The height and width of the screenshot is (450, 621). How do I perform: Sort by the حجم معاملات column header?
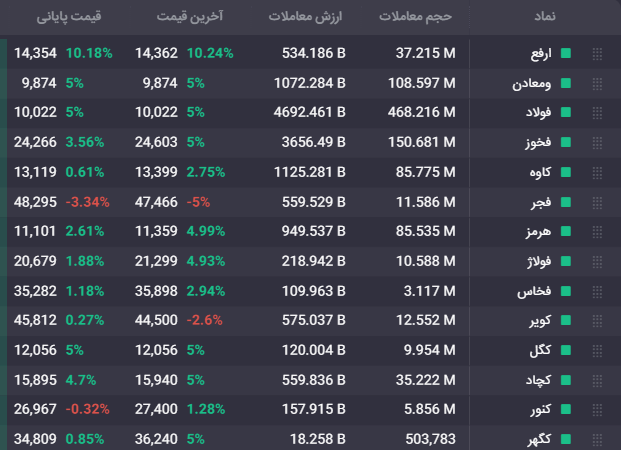point(415,16)
